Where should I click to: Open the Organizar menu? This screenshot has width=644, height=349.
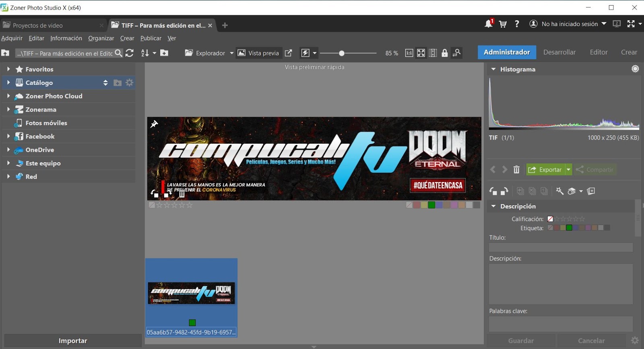click(101, 38)
